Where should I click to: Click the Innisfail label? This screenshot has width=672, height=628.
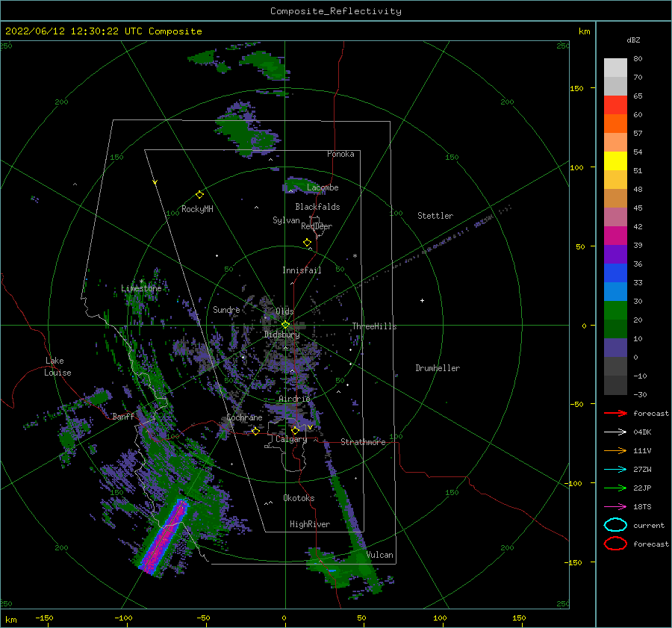[x=302, y=270]
